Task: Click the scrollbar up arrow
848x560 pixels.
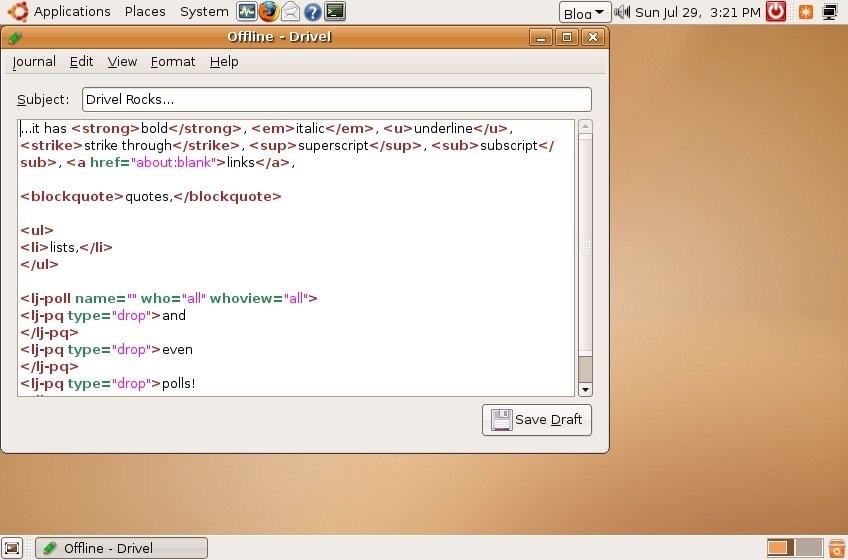Action: 585,127
